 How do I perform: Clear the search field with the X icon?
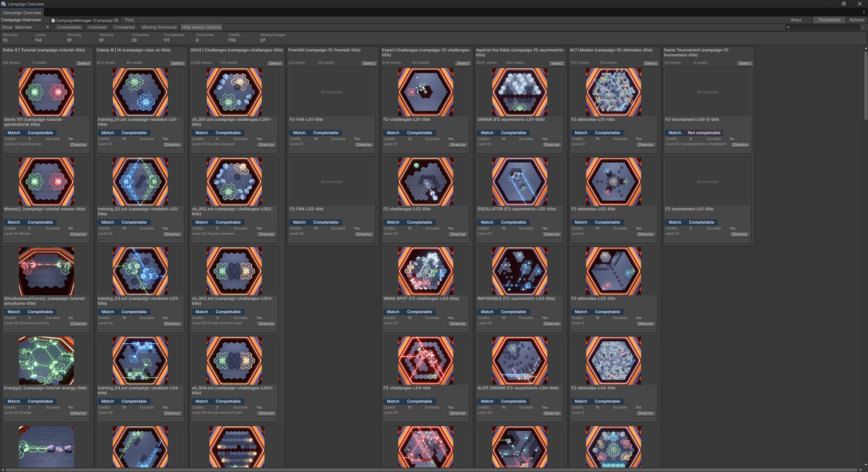(x=863, y=27)
